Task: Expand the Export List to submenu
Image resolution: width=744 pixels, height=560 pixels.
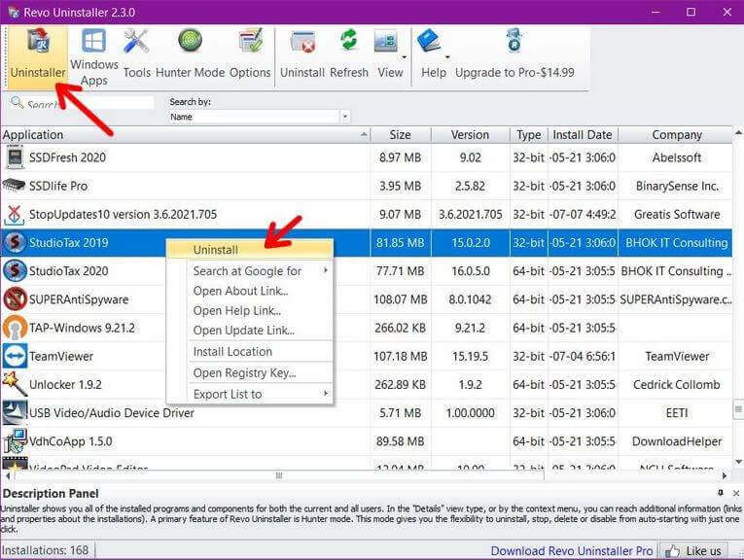Action: coord(326,393)
